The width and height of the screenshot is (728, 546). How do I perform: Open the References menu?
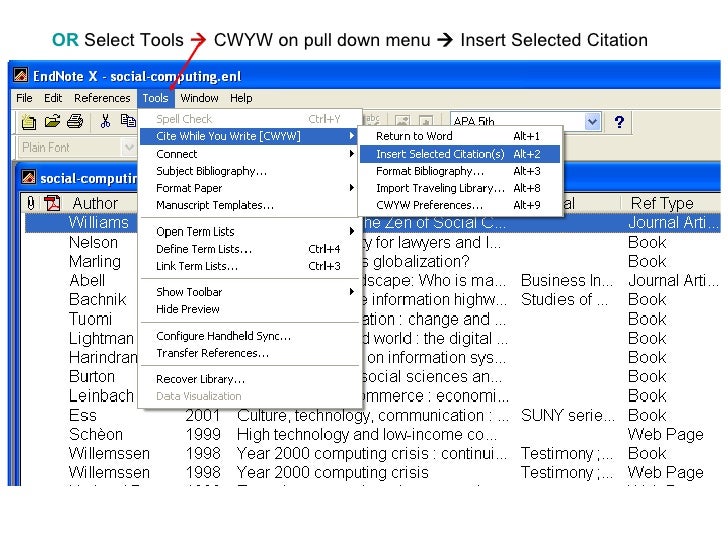pos(102,98)
